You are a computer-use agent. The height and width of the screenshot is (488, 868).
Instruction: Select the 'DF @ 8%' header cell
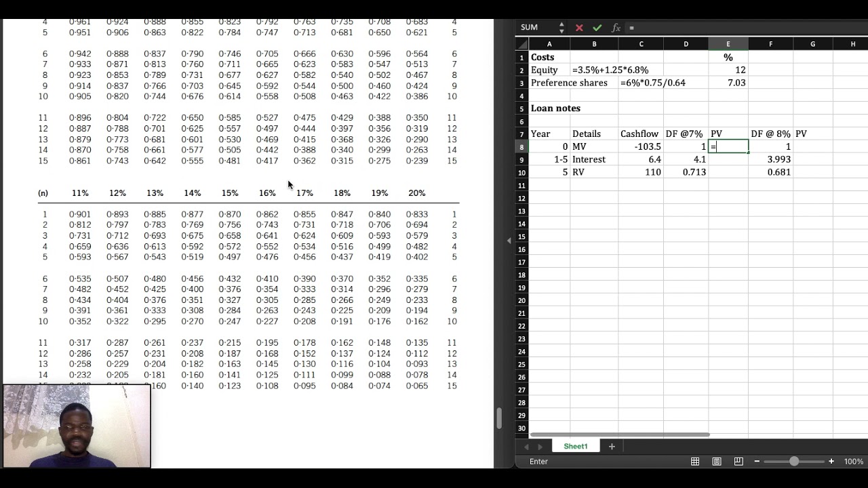tap(770, 134)
